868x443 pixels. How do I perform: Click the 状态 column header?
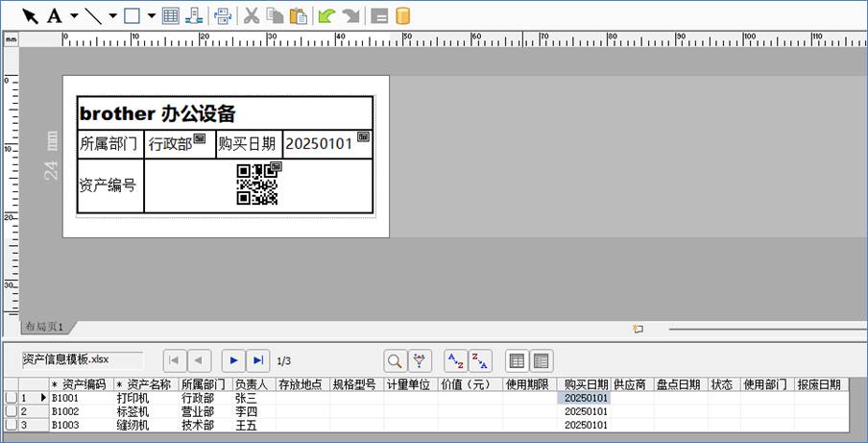[724, 384]
